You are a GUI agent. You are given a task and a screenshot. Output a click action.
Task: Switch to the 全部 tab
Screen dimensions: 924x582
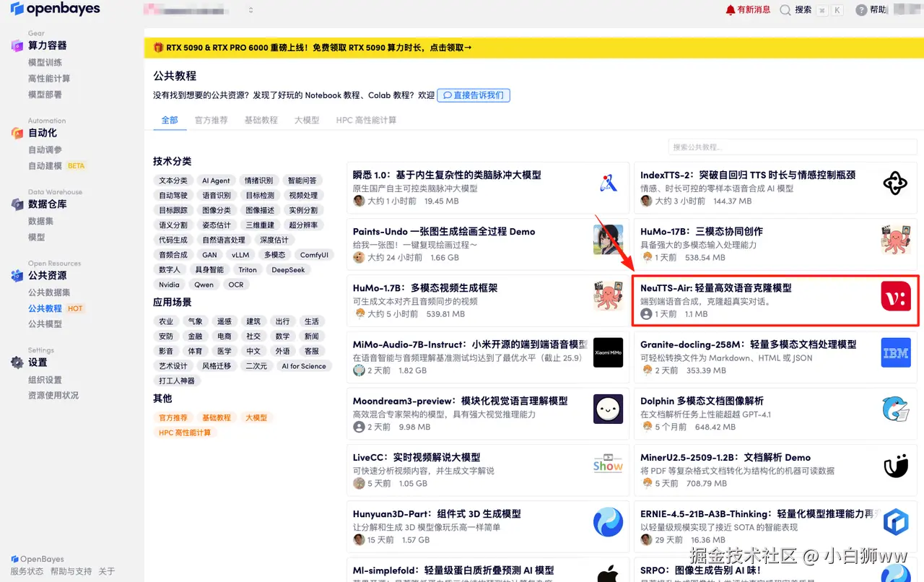click(170, 120)
